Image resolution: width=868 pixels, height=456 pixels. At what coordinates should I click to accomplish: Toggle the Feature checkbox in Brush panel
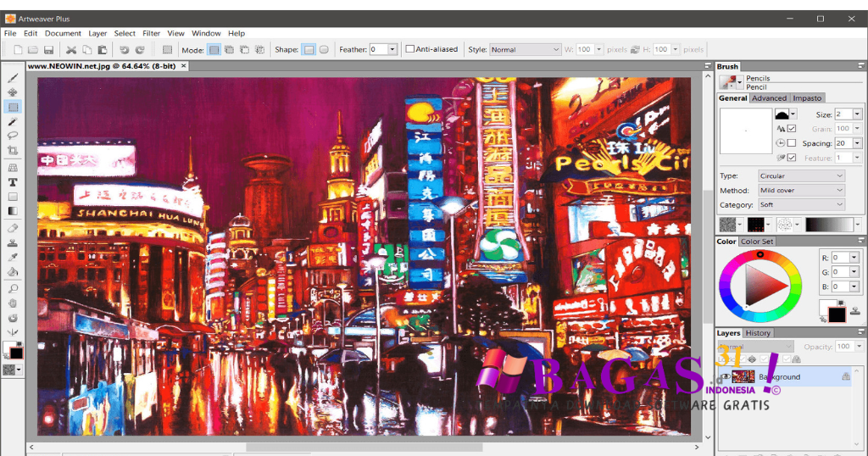pyautogui.click(x=792, y=158)
